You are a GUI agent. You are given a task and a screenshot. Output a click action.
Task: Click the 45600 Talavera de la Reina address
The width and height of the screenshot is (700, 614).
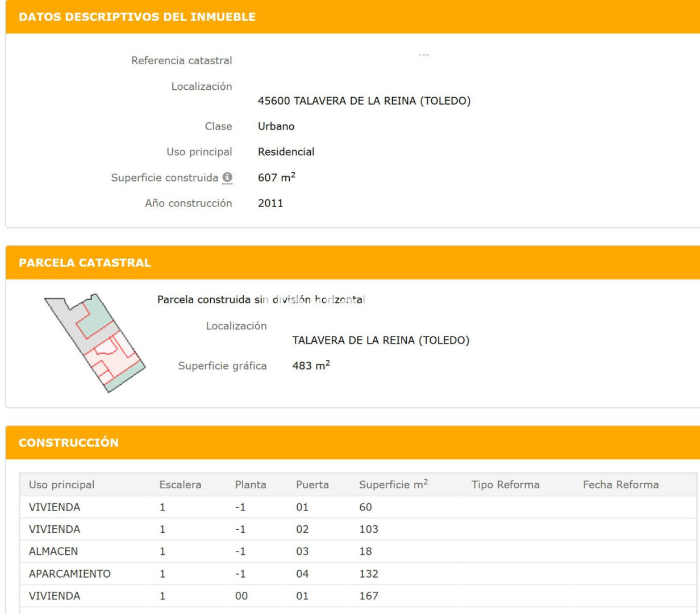(364, 101)
